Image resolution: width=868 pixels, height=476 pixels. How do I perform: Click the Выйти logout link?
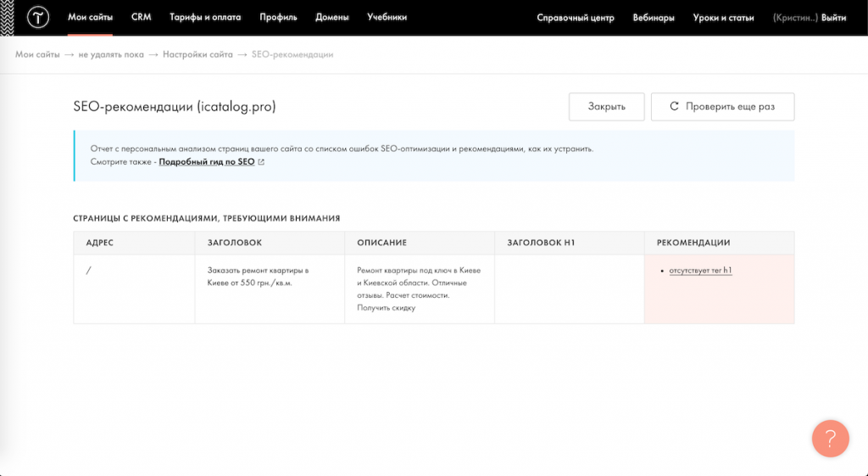click(x=833, y=18)
